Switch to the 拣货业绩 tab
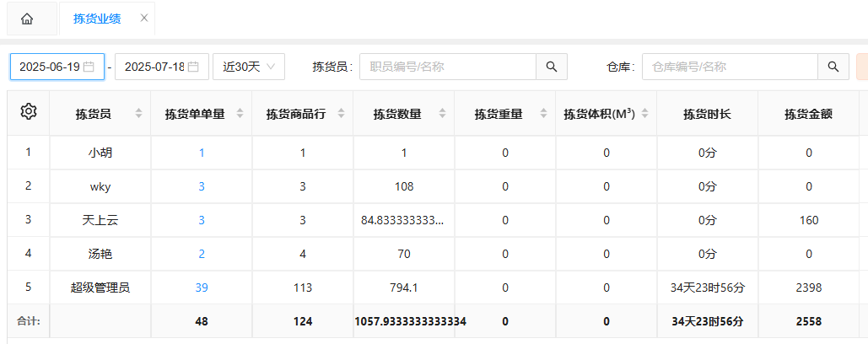The width and height of the screenshot is (868, 344). (x=96, y=19)
